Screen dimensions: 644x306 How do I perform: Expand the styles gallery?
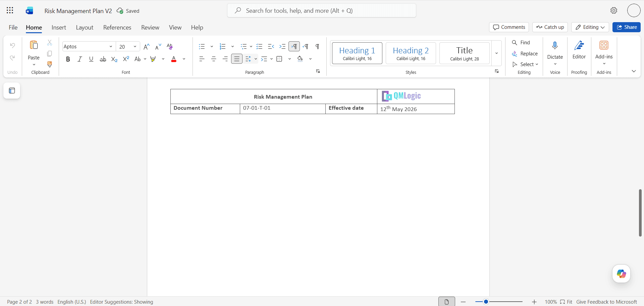[496, 53]
